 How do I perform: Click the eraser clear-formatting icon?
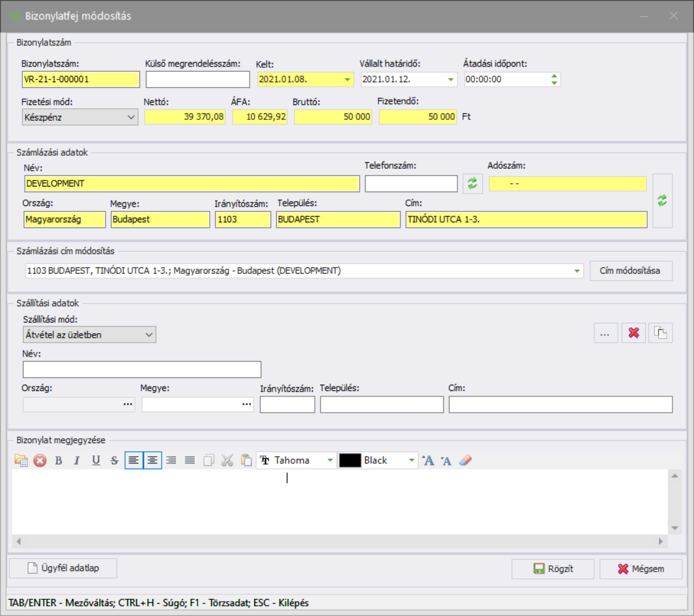(x=465, y=460)
